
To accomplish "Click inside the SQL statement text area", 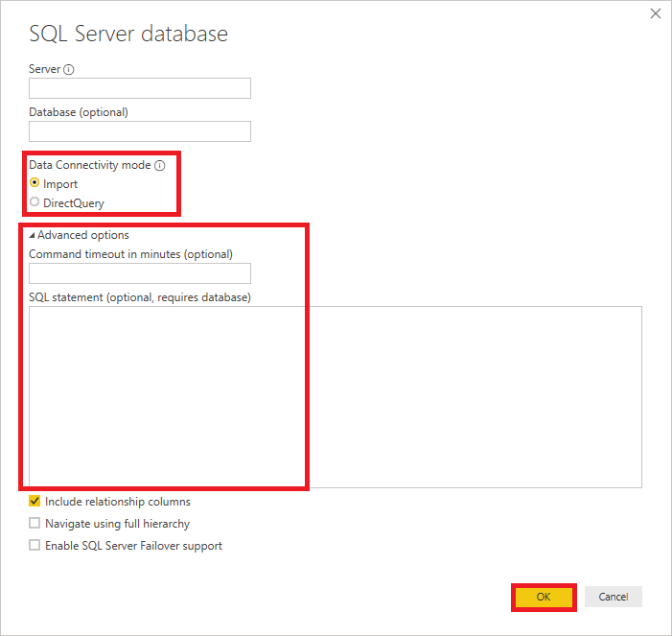I will click(x=336, y=397).
